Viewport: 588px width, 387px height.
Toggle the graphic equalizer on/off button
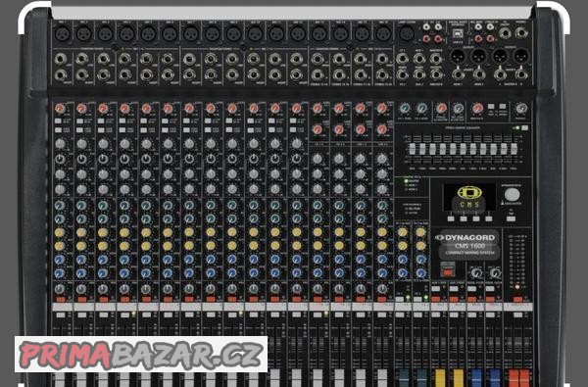point(524,128)
